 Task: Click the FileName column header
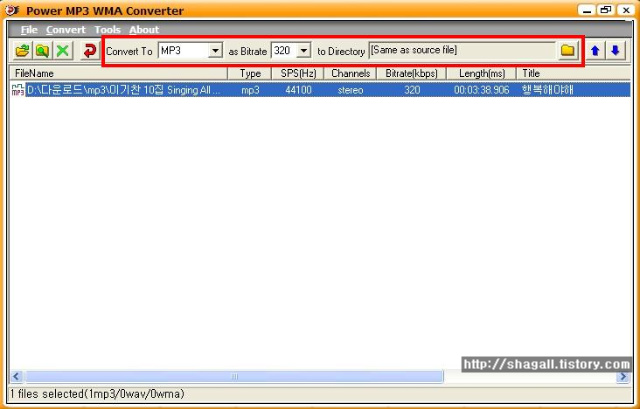click(118, 73)
